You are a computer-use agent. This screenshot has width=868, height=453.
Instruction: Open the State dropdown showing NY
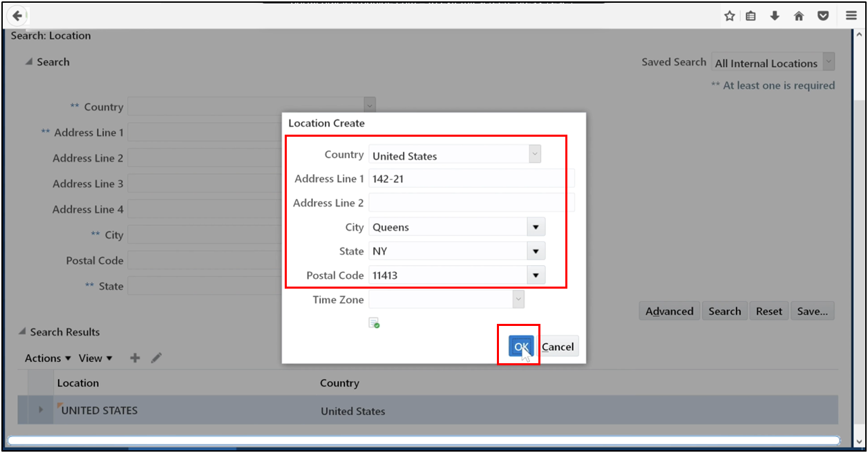coord(535,251)
